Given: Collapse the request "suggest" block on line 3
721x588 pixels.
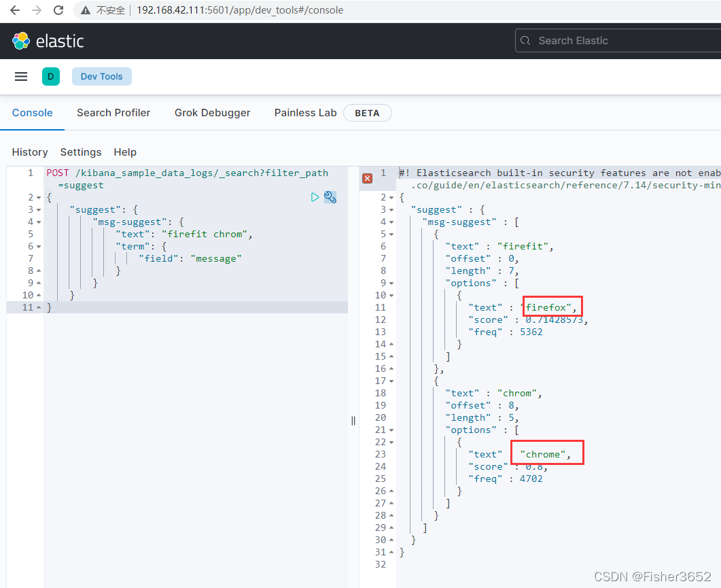Looking at the screenshot, I should (x=39, y=210).
